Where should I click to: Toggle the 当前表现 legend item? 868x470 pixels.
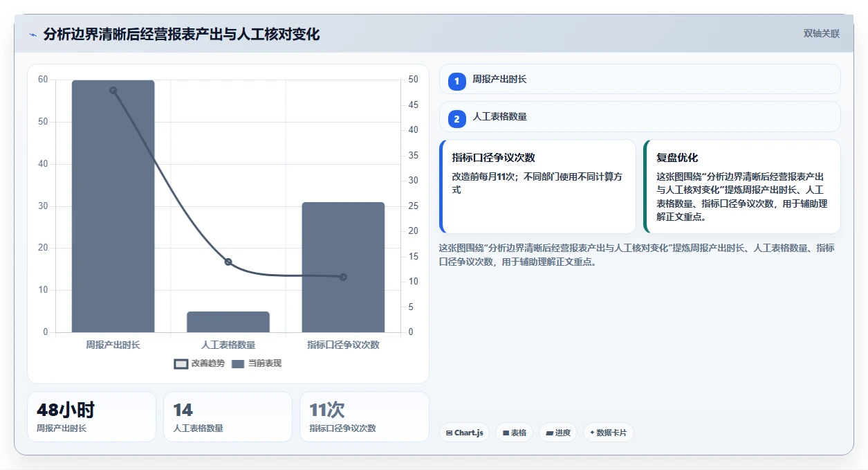[x=257, y=363]
